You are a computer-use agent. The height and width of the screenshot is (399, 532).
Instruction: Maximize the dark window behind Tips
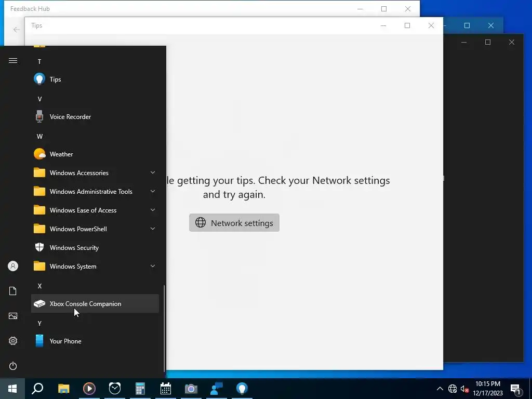pyautogui.click(x=488, y=42)
